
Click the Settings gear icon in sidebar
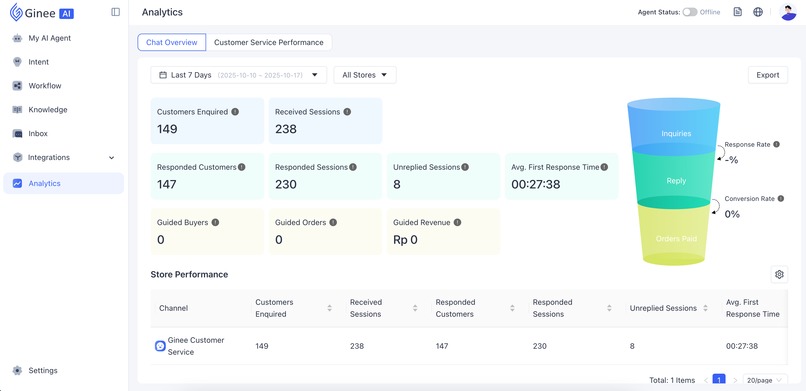point(17,370)
